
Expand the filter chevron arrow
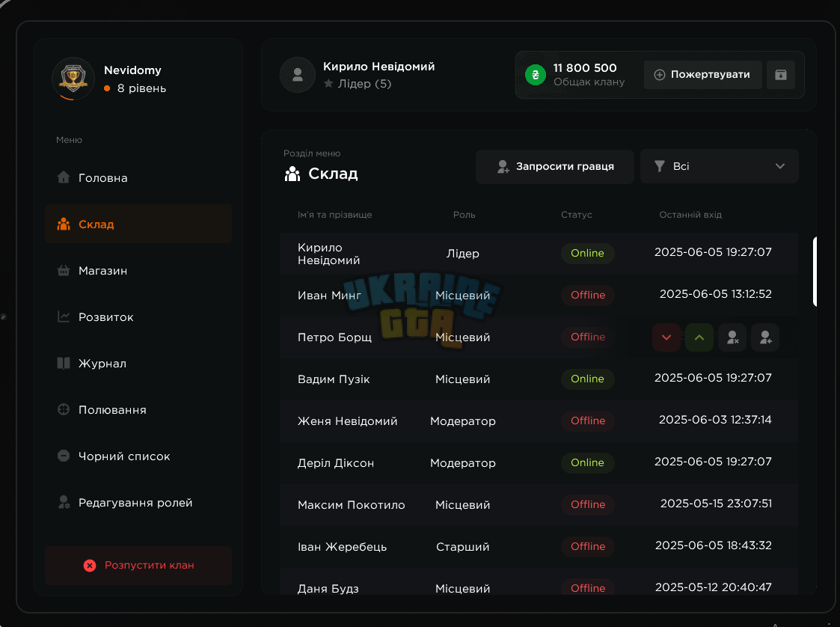[x=780, y=166]
